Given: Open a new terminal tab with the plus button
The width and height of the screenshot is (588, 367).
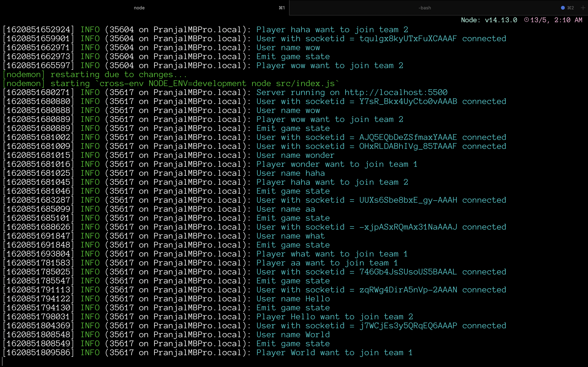Looking at the screenshot, I should point(583,8).
